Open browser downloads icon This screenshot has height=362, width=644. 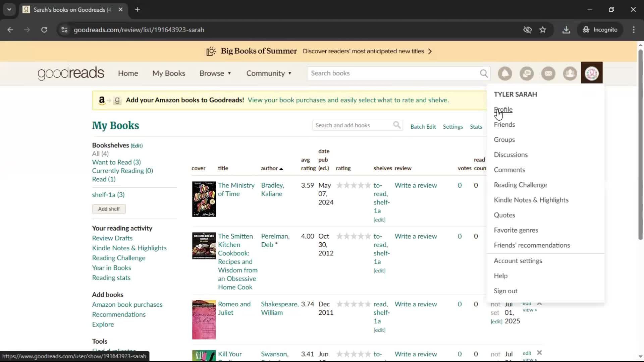click(566, 29)
